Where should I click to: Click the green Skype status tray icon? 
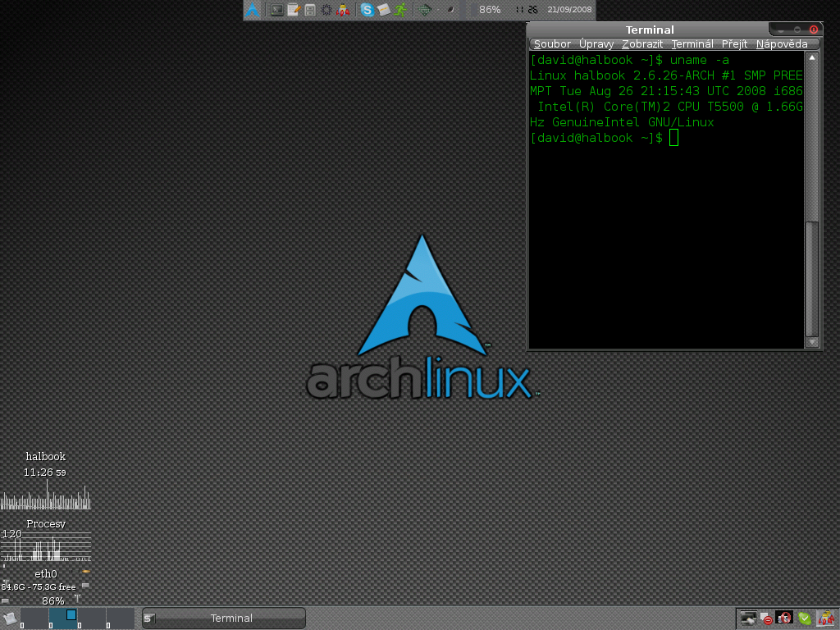[x=805, y=619]
